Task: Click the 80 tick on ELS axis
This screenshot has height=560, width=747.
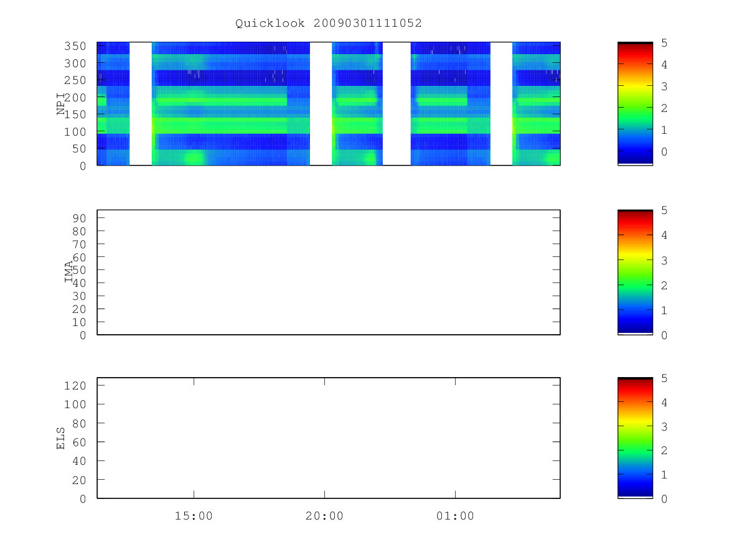Action: tap(80, 423)
